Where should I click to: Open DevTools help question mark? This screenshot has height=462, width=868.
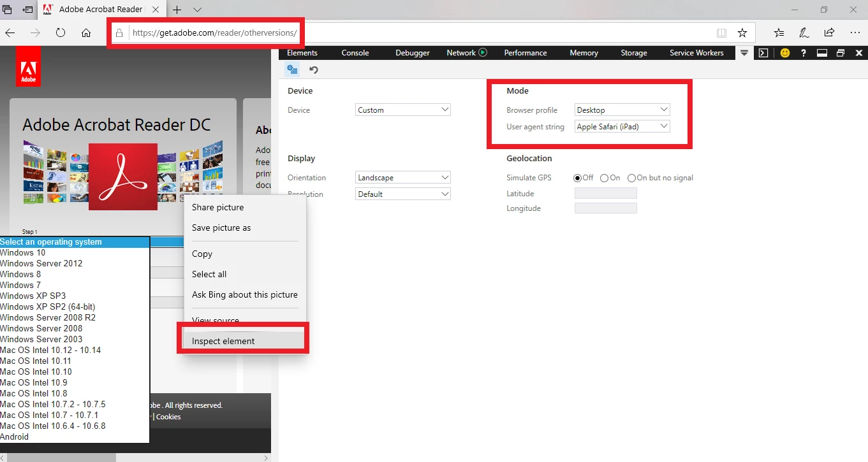pos(804,53)
